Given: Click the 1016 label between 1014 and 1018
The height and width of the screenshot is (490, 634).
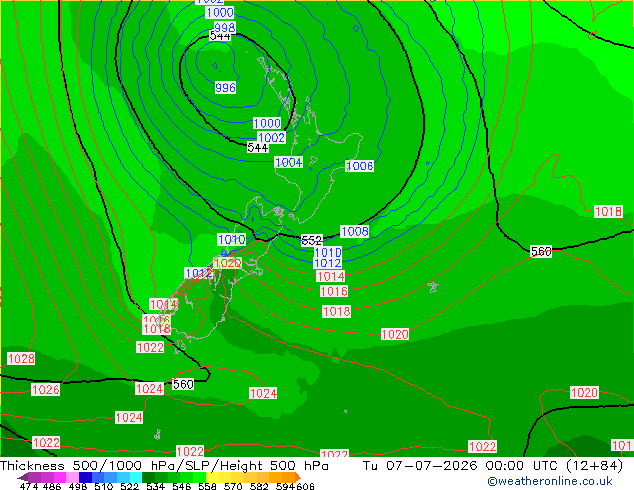Looking at the screenshot, I should [334, 291].
